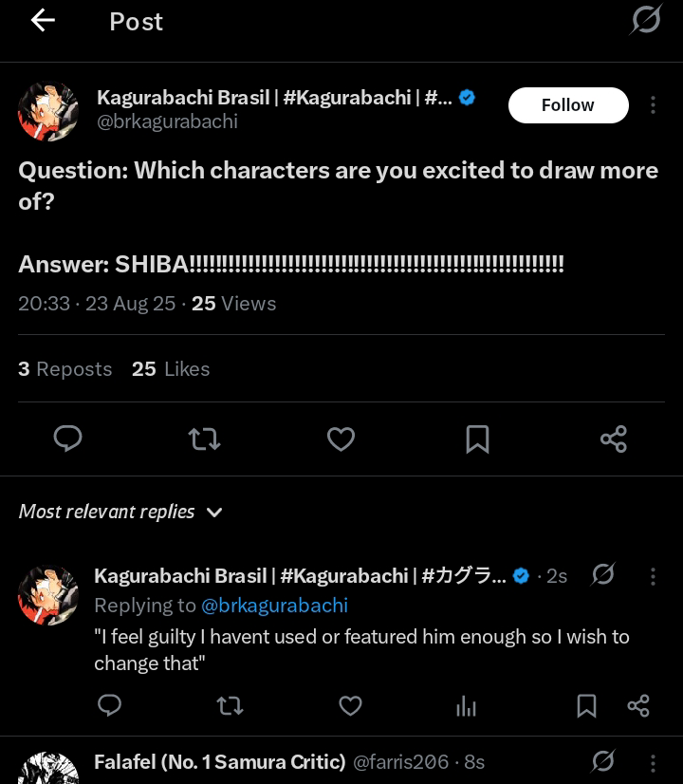The image size is (683, 784).
Task: Open the main post's three-dot menu
Action: point(653,105)
